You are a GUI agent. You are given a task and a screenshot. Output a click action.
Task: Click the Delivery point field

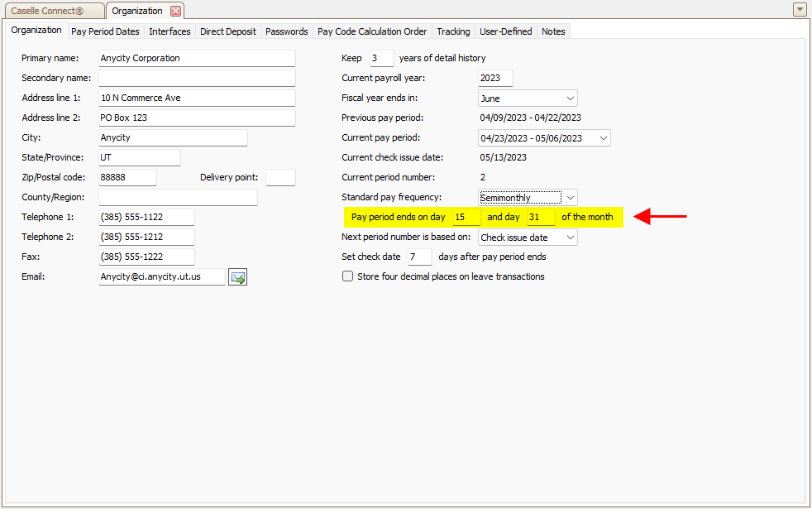(280, 177)
